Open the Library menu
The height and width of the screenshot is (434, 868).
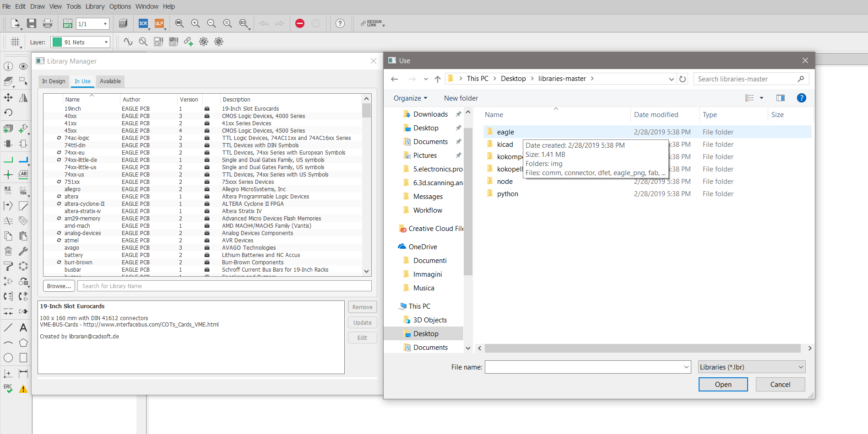[95, 6]
